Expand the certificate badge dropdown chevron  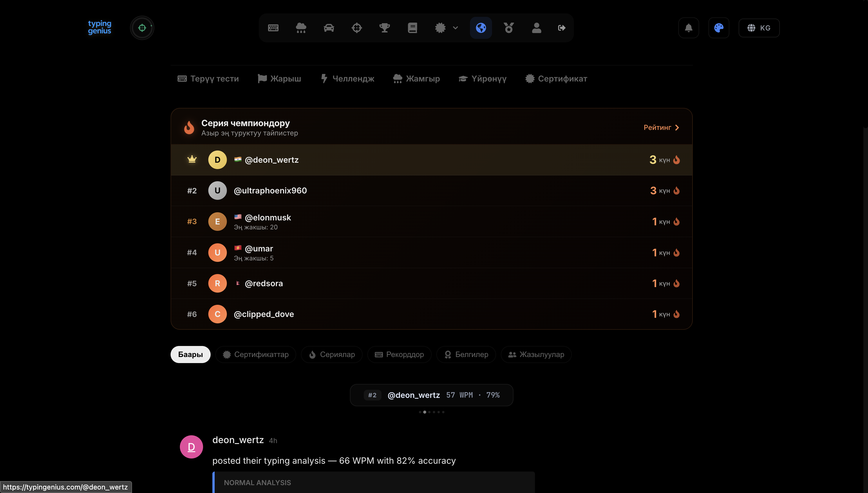coord(455,28)
